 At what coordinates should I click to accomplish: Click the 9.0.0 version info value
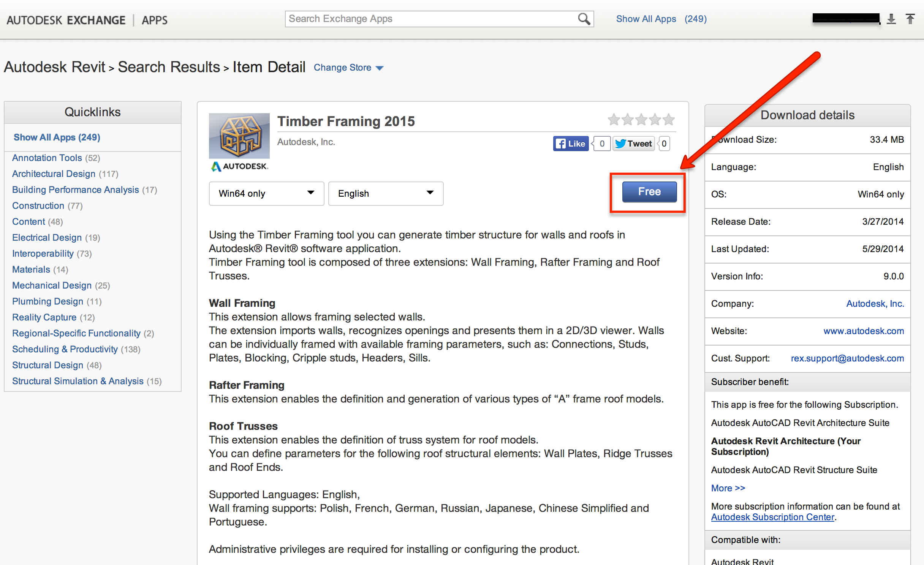click(894, 276)
